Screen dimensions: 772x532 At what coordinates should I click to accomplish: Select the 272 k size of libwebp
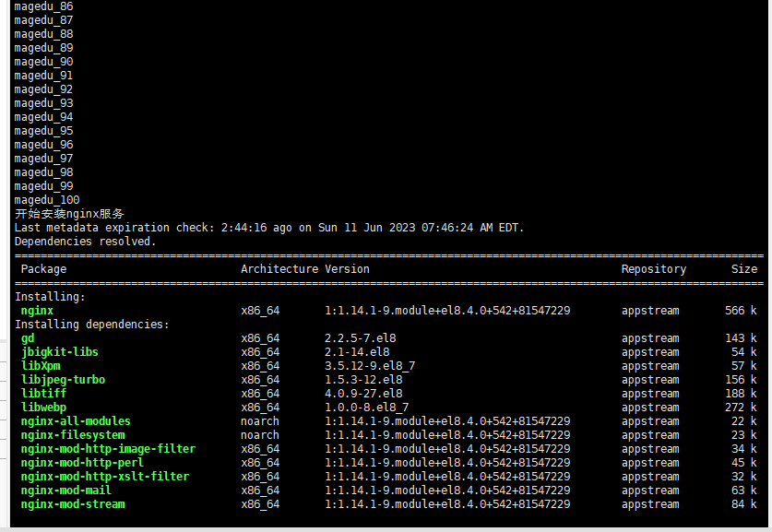click(x=741, y=408)
